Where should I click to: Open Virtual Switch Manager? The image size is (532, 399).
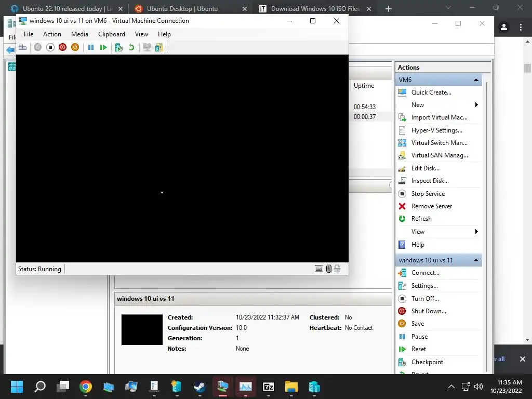[439, 143]
